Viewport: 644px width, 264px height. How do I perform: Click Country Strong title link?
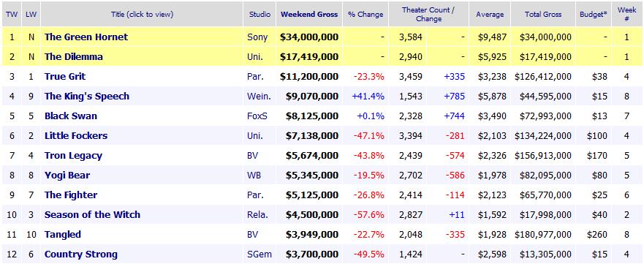[81, 254]
